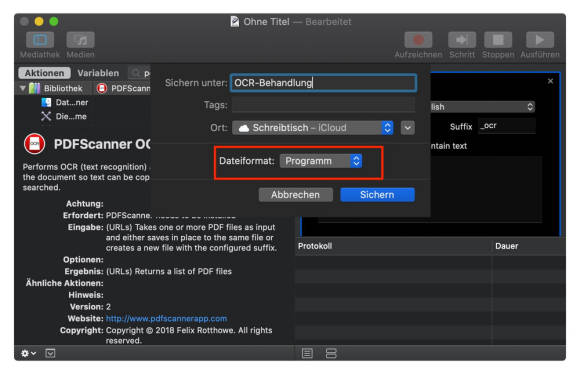This screenshot has width=580, height=374.
Task: Expand the save dialog with chevron button
Action: tap(407, 128)
